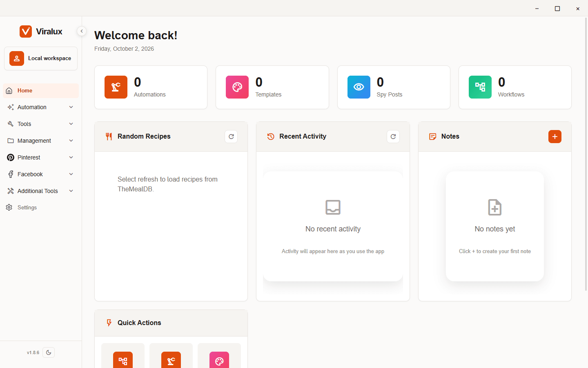Image resolution: width=588 pixels, height=368 pixels.
Task: Click the Management folder icon
Action: pyautogui.click(x=11, y=141)
